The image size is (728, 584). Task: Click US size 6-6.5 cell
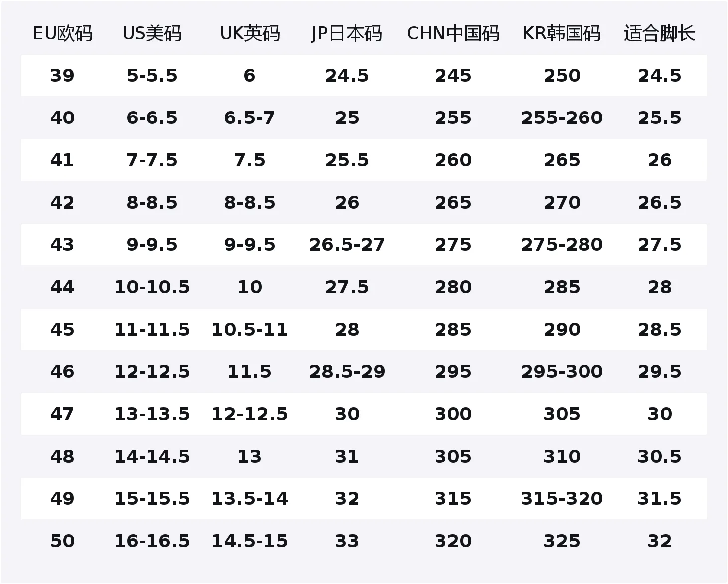tap(152, 118)
